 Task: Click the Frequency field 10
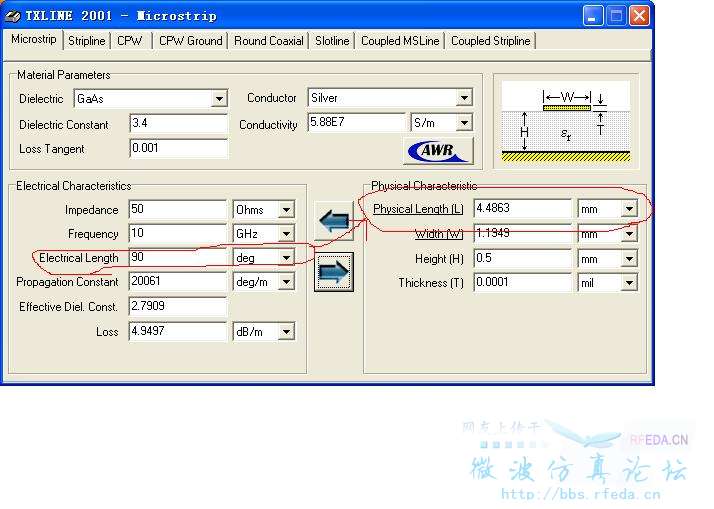coord(178,234)
